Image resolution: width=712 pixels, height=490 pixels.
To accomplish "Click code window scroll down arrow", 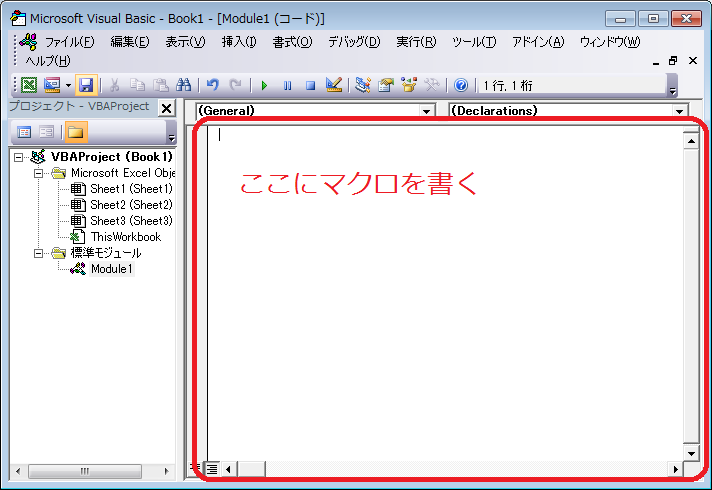I will [691, 453].
